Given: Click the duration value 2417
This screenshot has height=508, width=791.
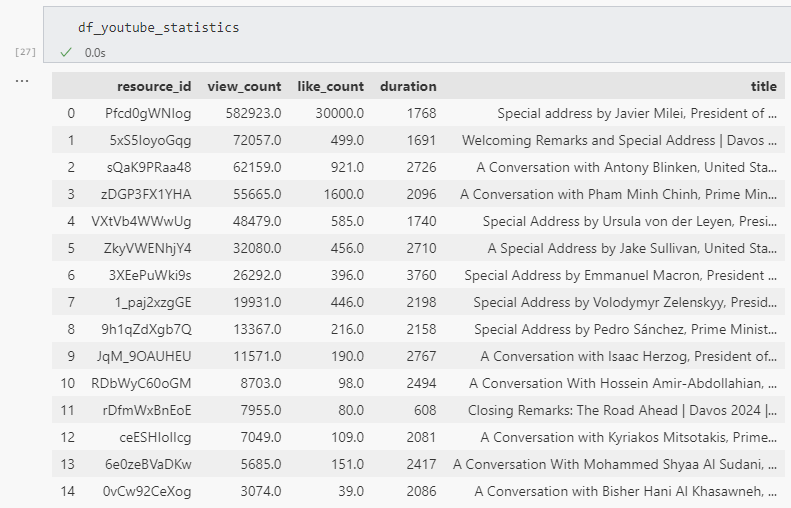Looking at the screenshot, I should (x=422, y=464).
